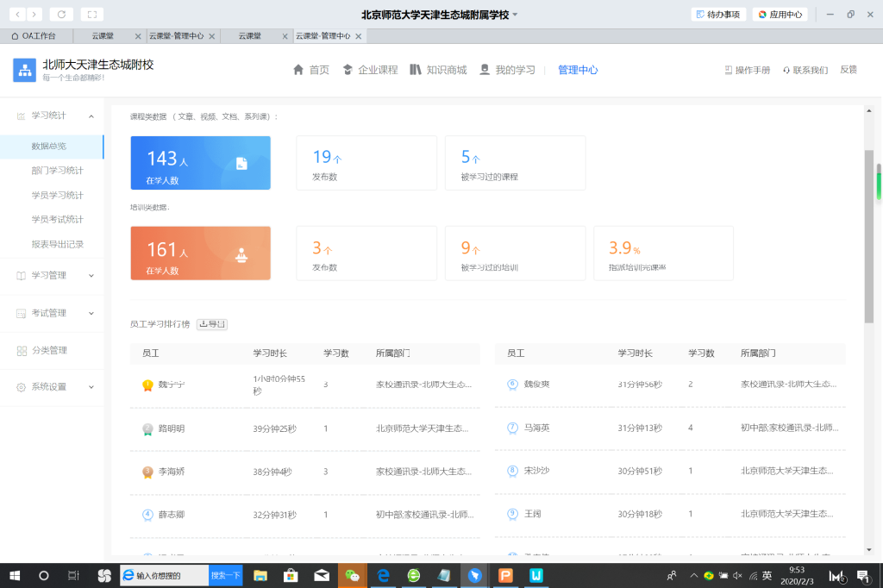
Task: Click the silver medal icon beside 路明明
Action: [147, 429]
